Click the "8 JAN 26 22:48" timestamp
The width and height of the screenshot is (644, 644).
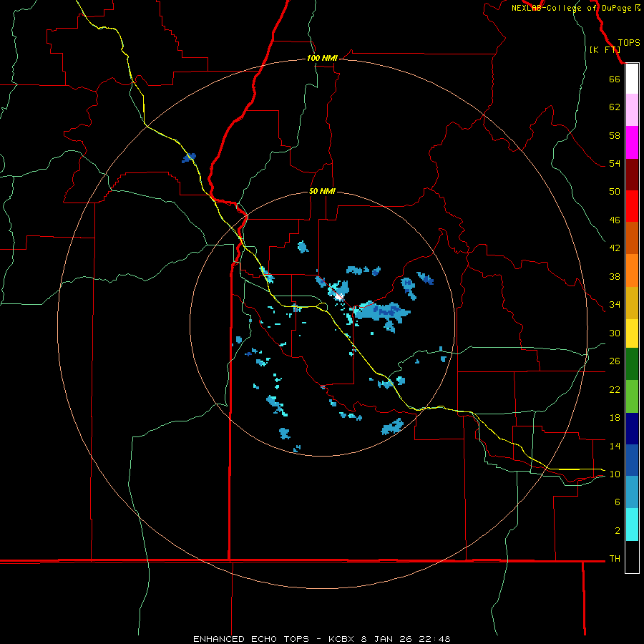[x=406, y=639]
